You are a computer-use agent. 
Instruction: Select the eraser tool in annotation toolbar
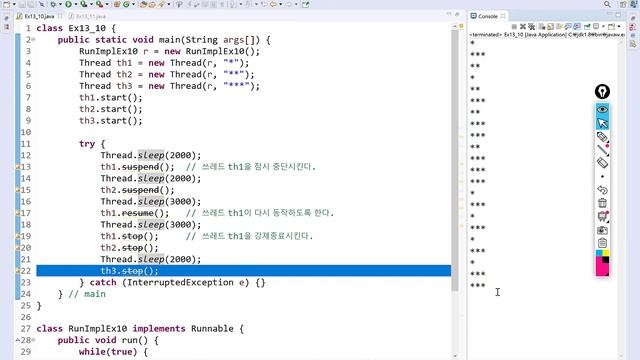pos(602,163)
